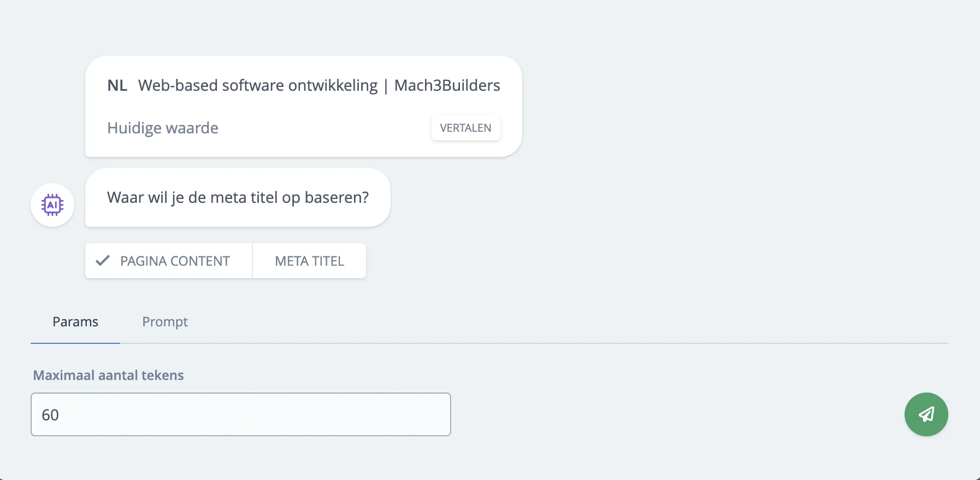Click the green paper plane send icon
This screenshot has height=480, width=980.
point(925,414)
